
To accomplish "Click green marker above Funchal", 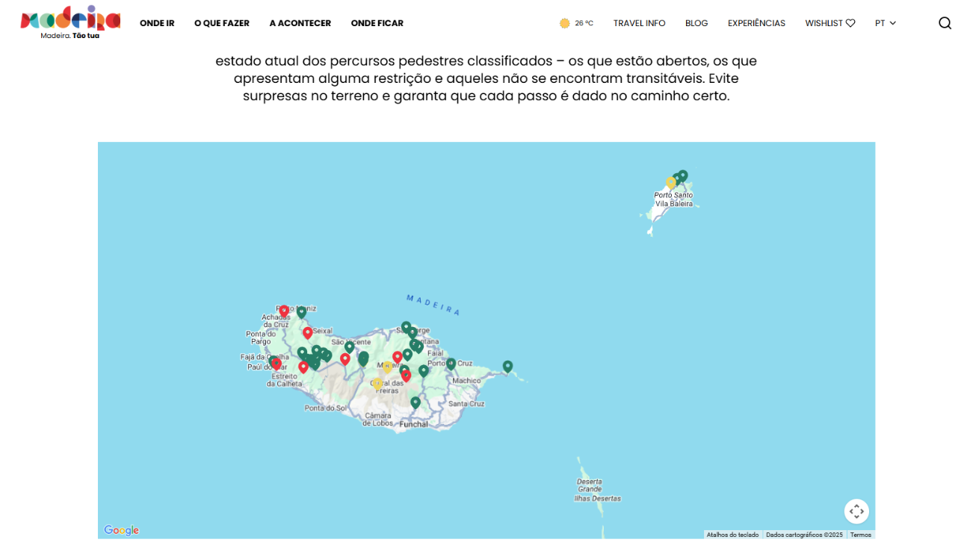I will 415,402.
